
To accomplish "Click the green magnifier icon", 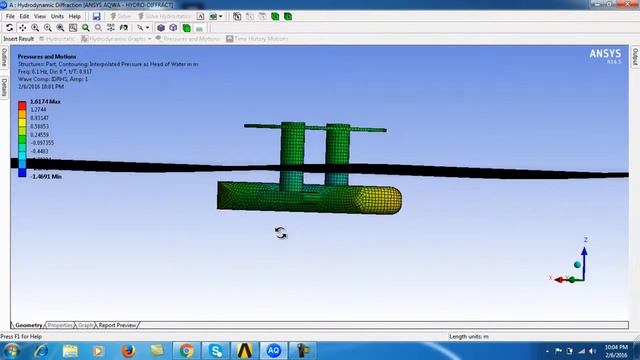I will pyautogui.click(x=86, y=28).
